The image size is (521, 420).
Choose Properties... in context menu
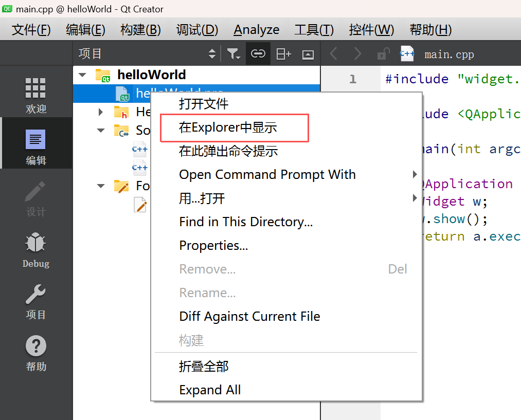[x=286, y=245]
